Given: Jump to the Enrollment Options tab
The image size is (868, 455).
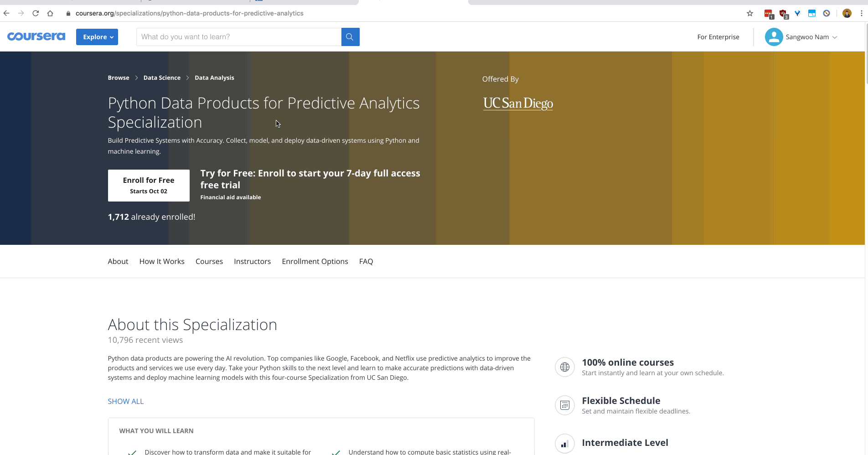Looking at the screenshot, I should [x=315, y=261].
